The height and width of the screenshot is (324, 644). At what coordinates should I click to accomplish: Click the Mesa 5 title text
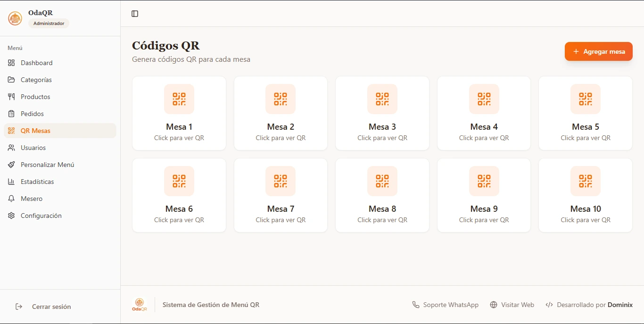tap(586, 127)
